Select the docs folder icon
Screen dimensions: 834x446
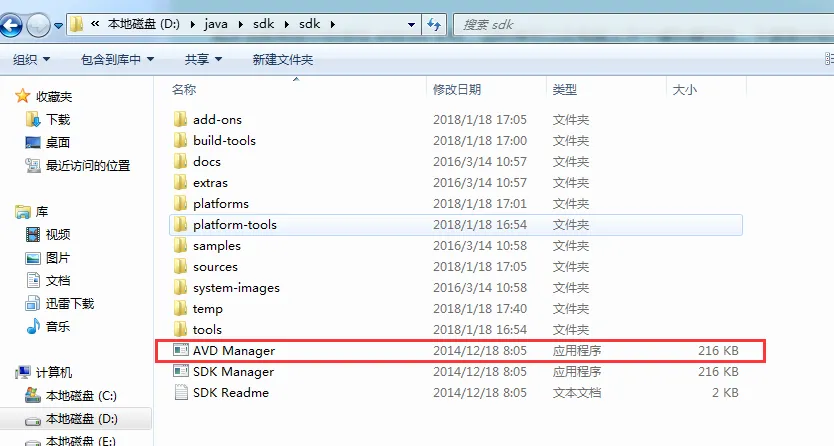tap(180, 161)
